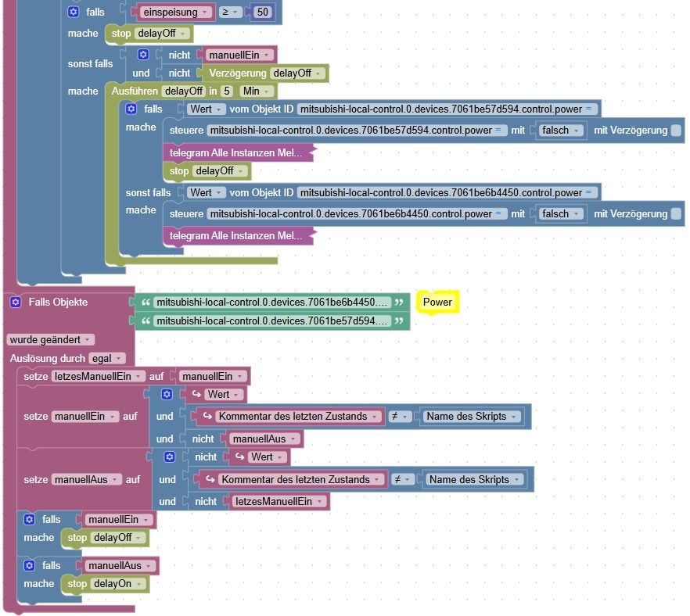Edit the number 50 in einspeisung comparison
Image resolution: width=690 pixels, height=616 pixels.
click(263, 13)
